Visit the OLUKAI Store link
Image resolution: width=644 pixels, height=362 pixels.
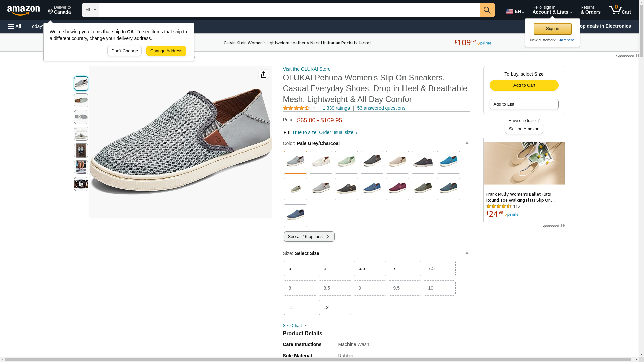pyautogui.click(x=306, y=69)
